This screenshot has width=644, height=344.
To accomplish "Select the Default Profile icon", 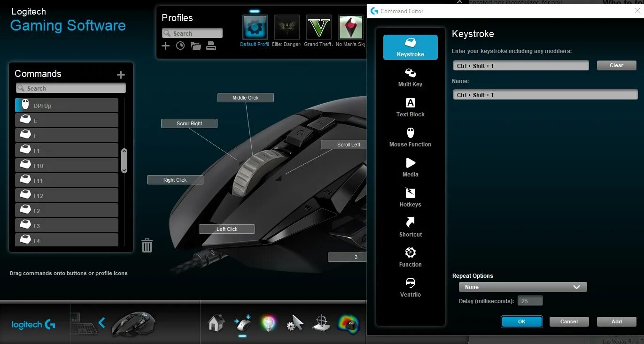I will 255,27.
